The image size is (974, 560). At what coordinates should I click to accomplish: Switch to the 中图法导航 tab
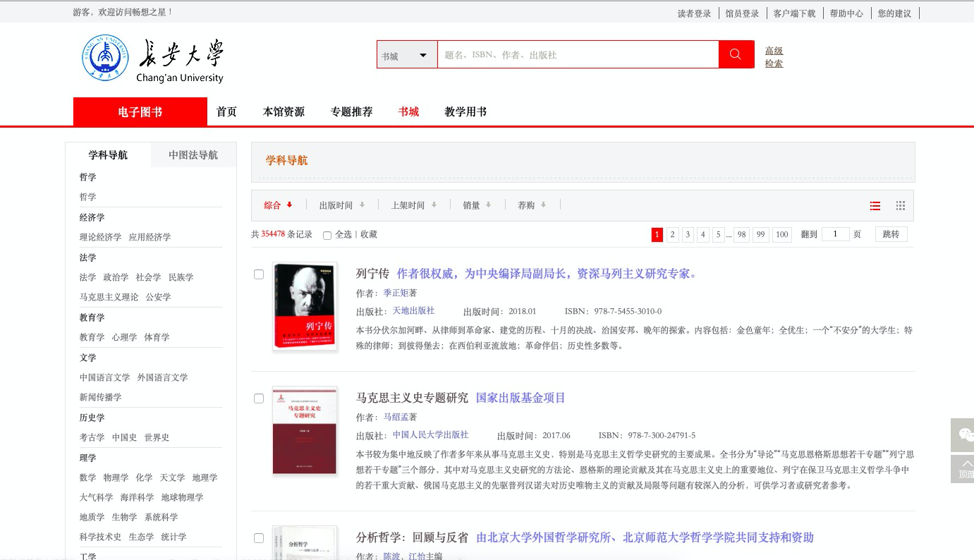pos(193,155)
